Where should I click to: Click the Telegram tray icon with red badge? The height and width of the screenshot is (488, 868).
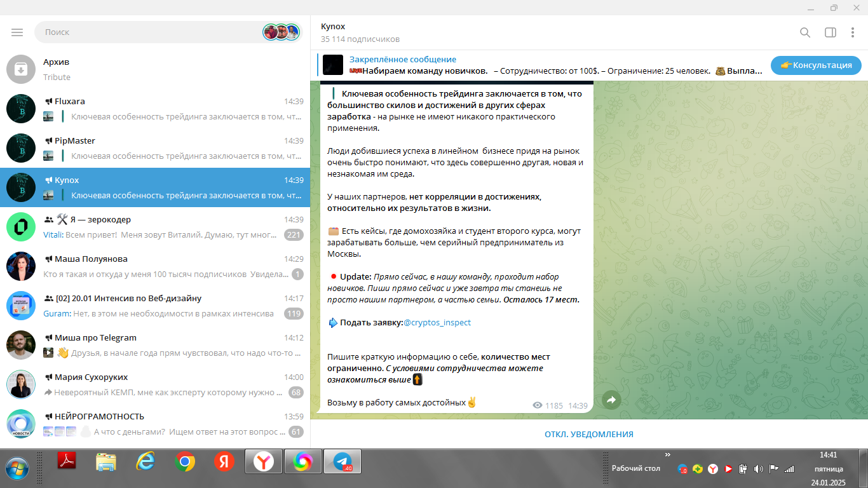click(x=682, y=469)
